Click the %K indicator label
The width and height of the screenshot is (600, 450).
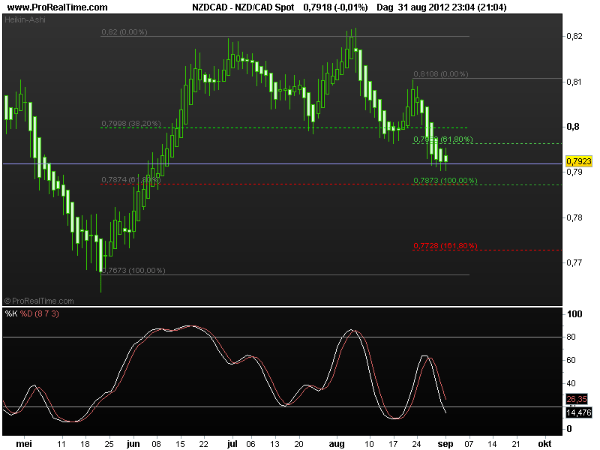(11, 314)
